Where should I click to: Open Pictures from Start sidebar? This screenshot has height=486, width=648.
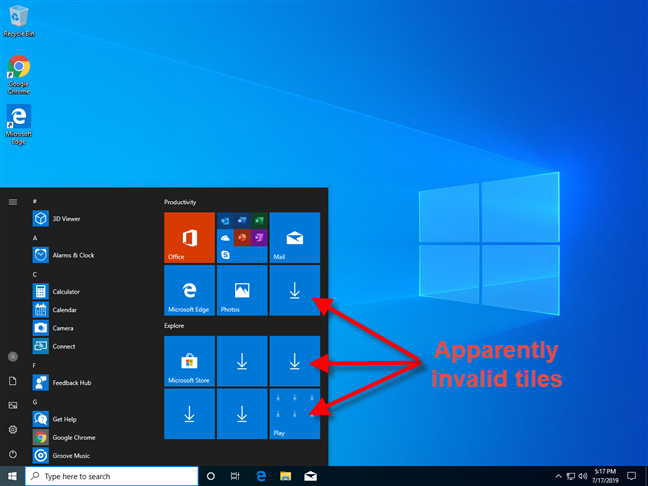coord(13,405)
